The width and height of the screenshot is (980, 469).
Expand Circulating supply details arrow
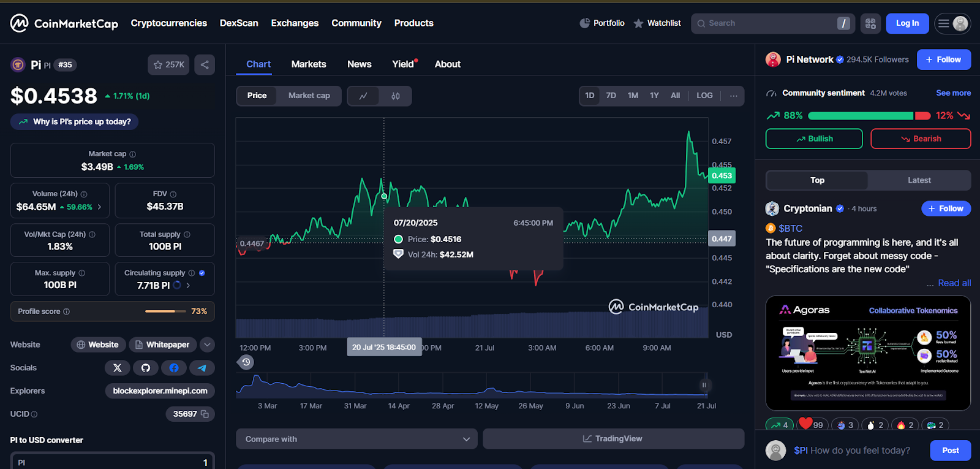(188, 286)
